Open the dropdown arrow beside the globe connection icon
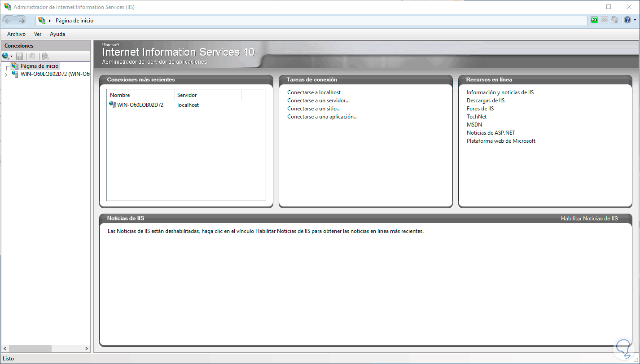640x364 pixels. point(11,57)
